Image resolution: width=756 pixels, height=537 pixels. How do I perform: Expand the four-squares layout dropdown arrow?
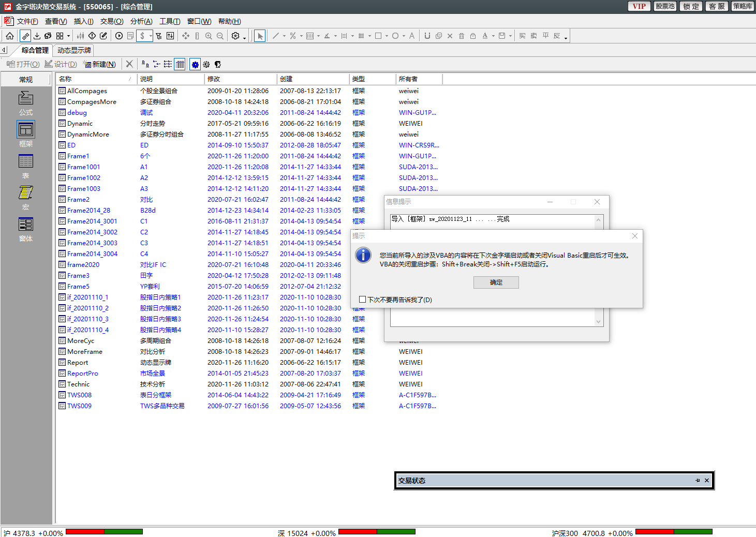69,36
